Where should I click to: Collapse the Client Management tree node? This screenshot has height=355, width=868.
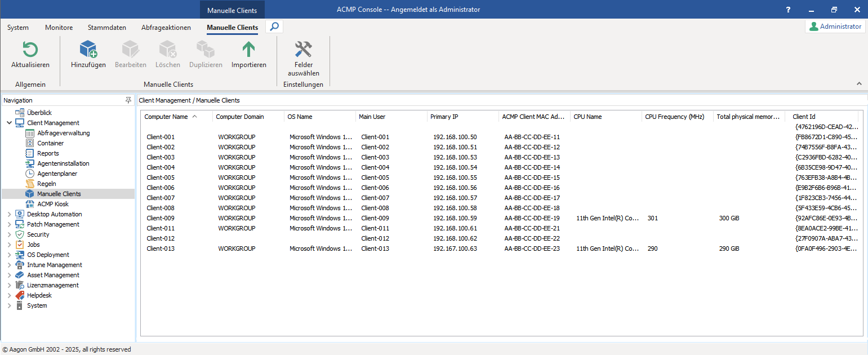[8, 122]
